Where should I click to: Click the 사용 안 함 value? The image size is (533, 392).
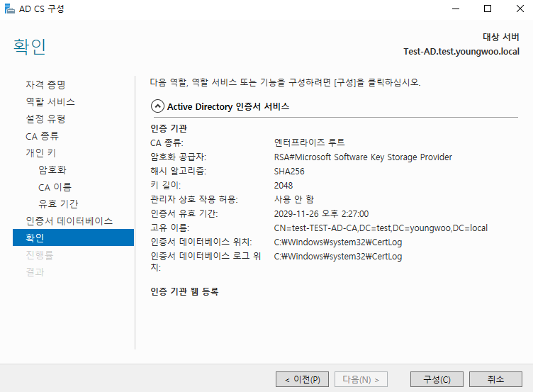tap(294, 199)
